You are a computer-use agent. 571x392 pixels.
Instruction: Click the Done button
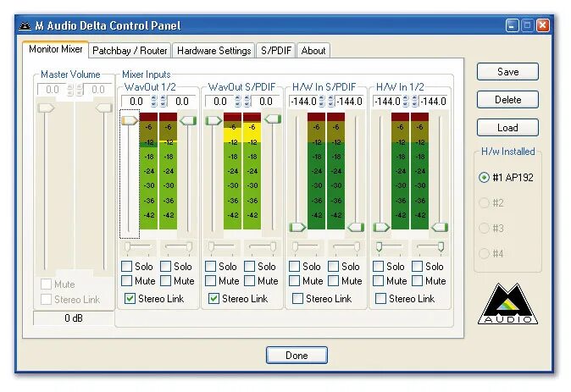click(297, 356)
